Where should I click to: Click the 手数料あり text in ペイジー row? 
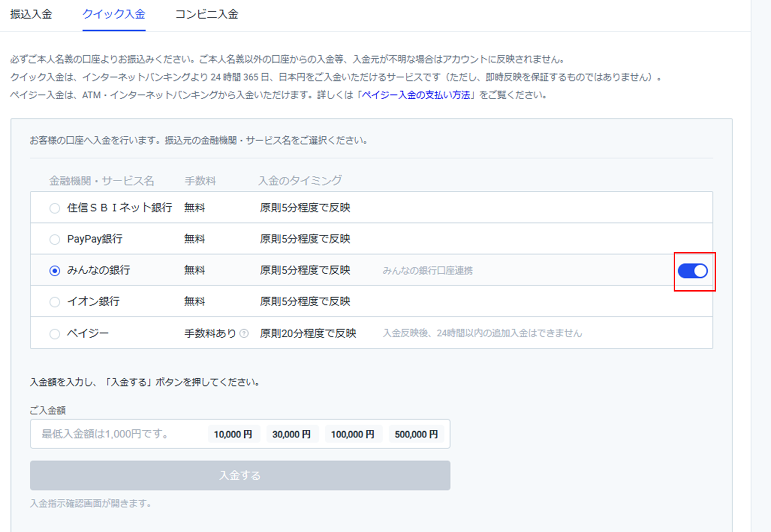[210, 333]
